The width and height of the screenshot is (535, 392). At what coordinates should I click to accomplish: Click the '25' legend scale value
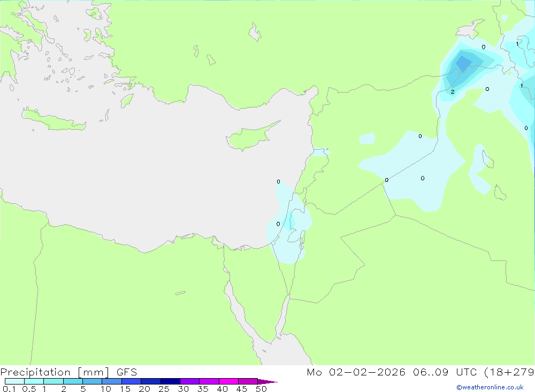pyautogui.click(x=164, y=389)
